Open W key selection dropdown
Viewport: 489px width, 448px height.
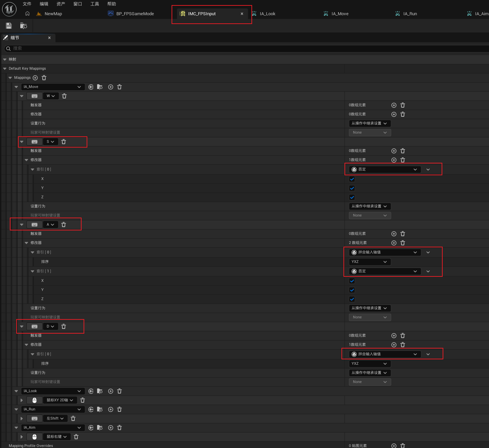point(51,96)
